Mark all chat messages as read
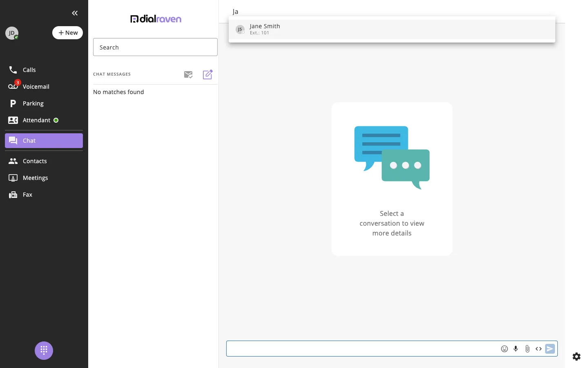The height and width of the screenshot is (368, 588). tap(188, 74)
